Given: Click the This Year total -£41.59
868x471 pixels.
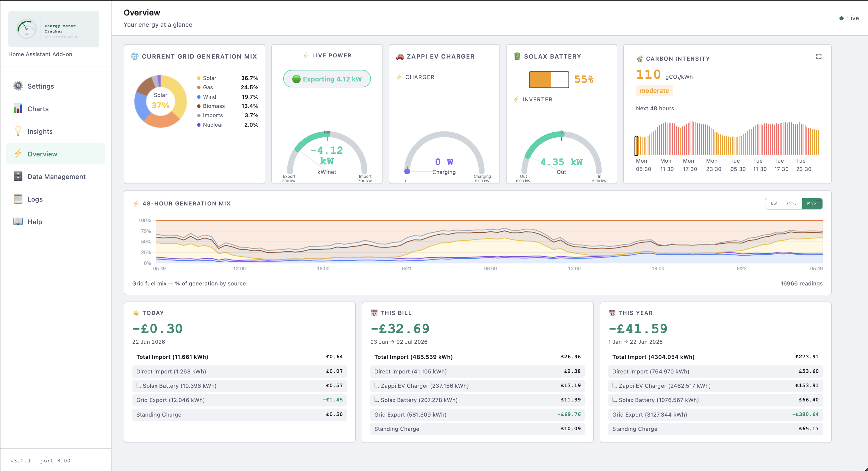Looking at the screenshot, I should click(x=638, y=329).
